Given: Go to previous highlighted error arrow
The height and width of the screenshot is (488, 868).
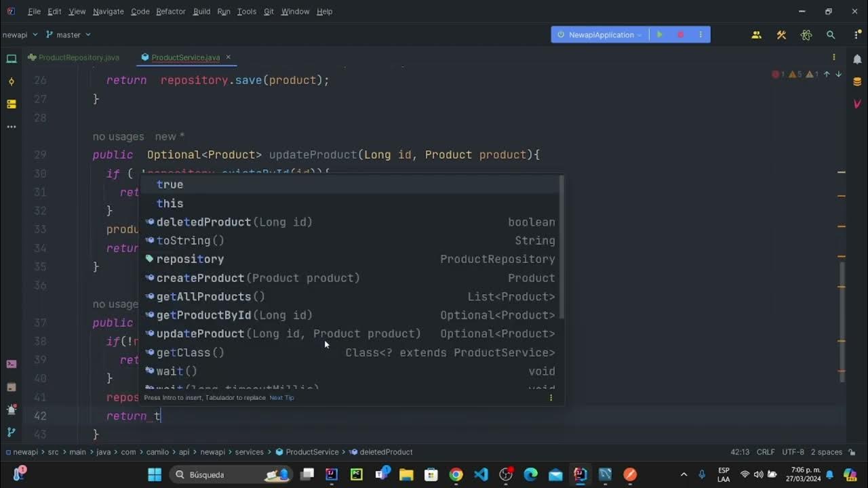Looking at the screenshot, I should pyautogui.click(x=827, y=75).
